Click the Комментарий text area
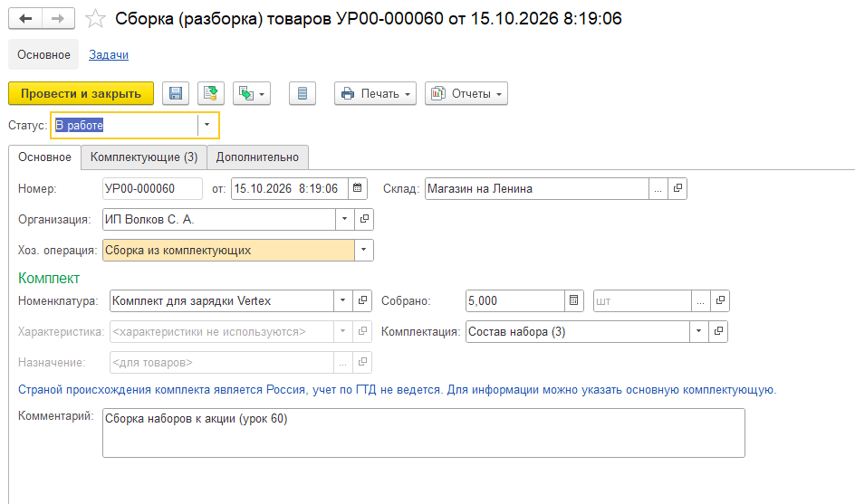Image resolution: width=855 pixels, height=504 pixels. point(423,433)
